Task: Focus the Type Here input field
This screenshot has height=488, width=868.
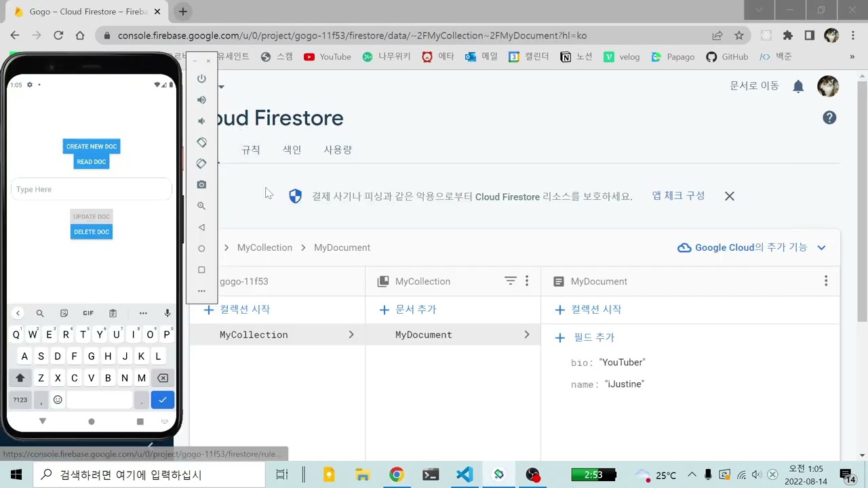Action: pos(92,189)
